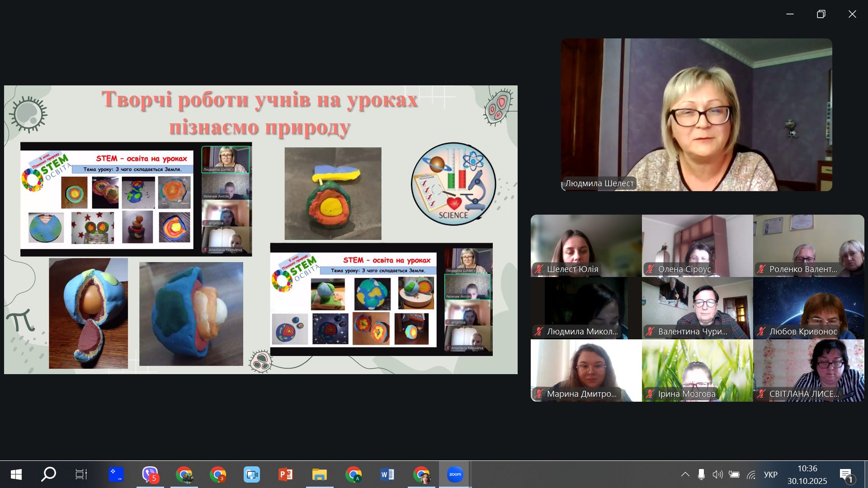This screenshot has height=488, width=868.
Task: Open the Windows Start menu
Action: coord(16,474)
